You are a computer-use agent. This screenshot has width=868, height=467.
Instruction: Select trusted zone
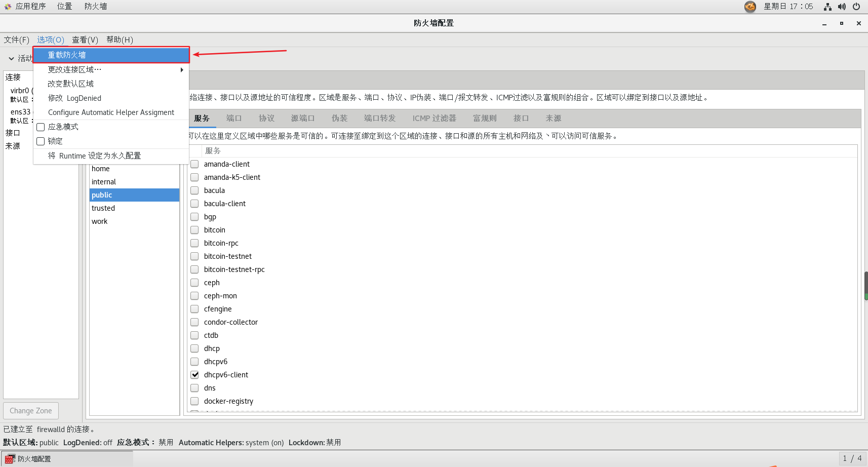[134, 208]
